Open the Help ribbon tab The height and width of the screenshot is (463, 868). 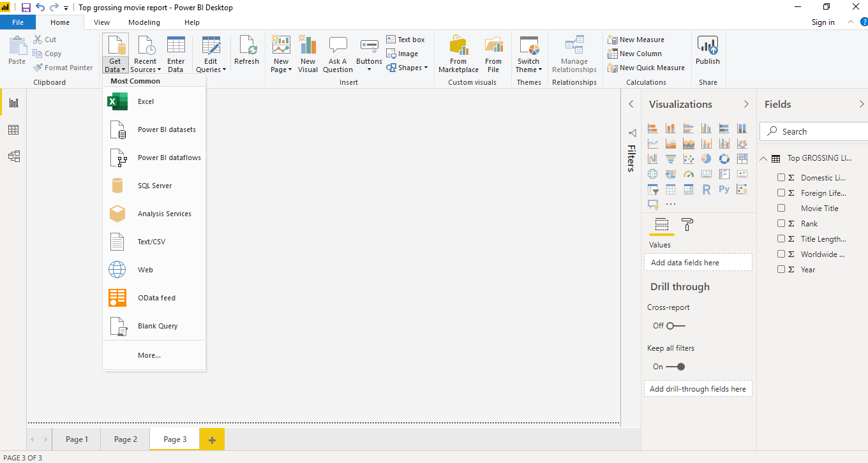[192, 22]
